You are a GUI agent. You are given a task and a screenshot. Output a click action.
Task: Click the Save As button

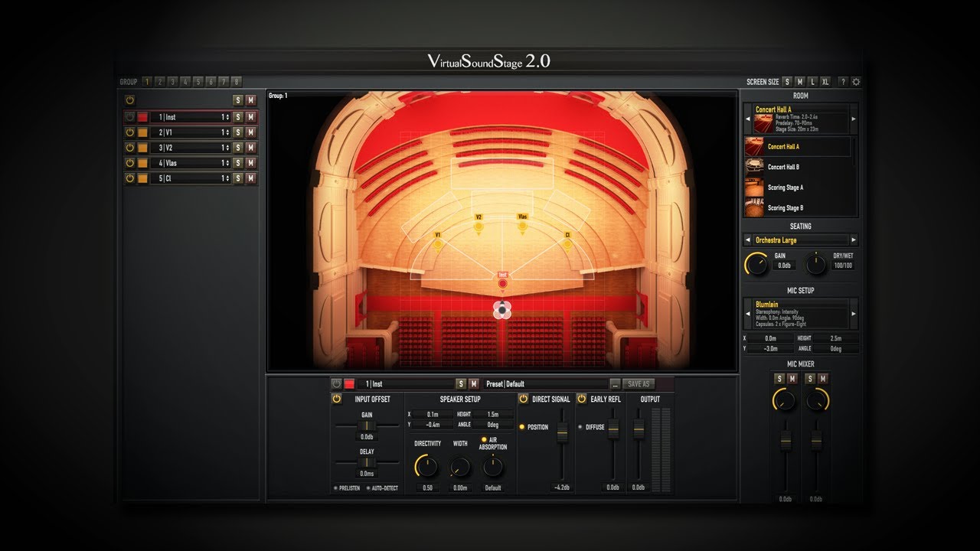(638, 383)
